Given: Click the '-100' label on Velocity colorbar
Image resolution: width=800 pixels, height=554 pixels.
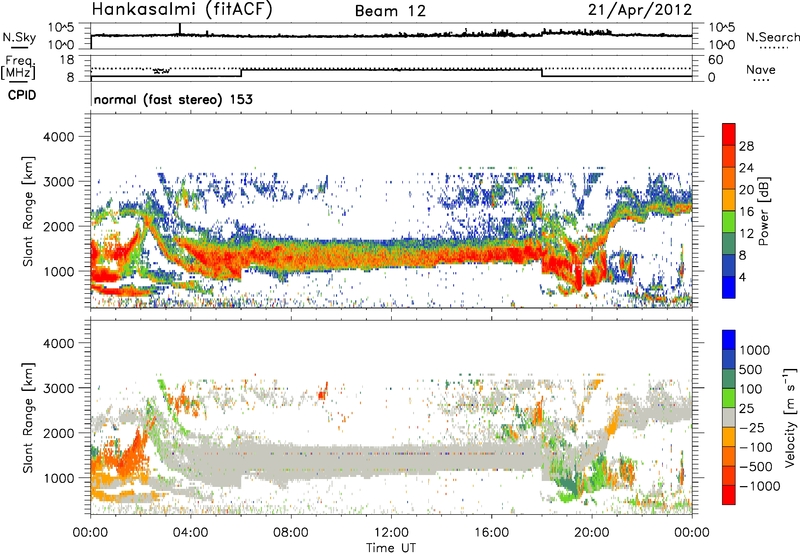Looking at the screenshot, I should 757,447.
